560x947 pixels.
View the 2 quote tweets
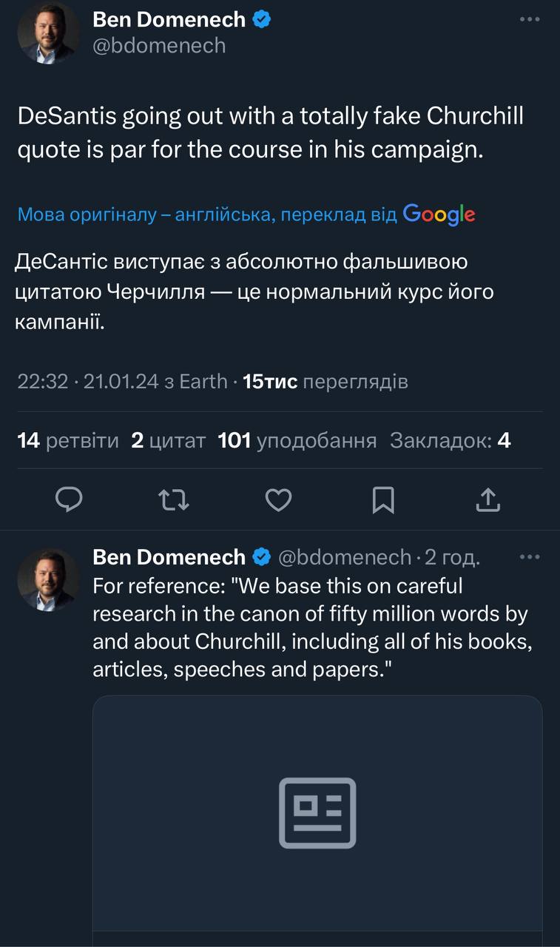[168, 441]
